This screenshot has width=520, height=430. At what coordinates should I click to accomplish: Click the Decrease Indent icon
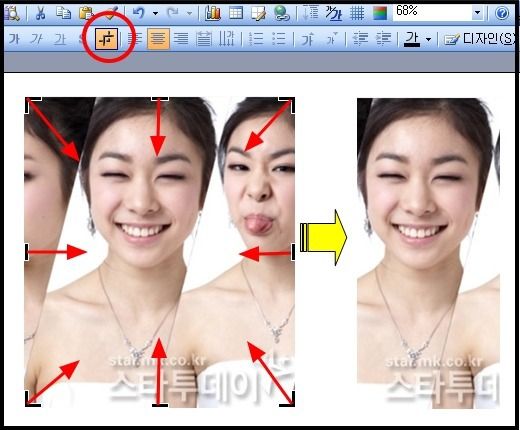(x=361, y=39)
